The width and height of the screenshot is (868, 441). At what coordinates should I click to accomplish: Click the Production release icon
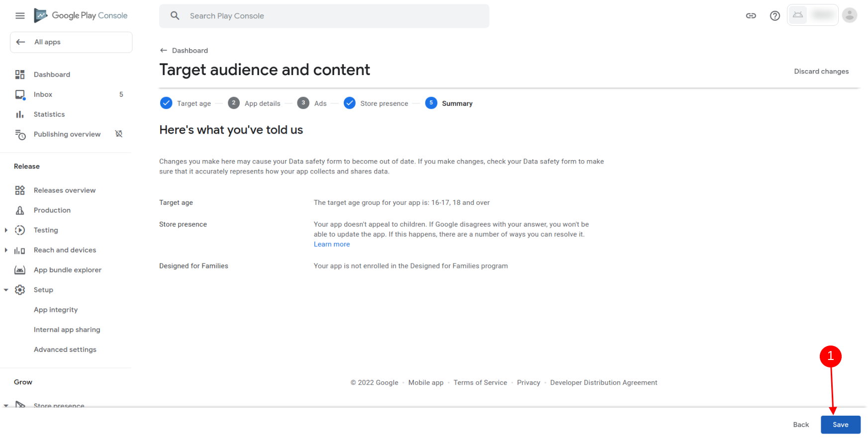point(20,210)
